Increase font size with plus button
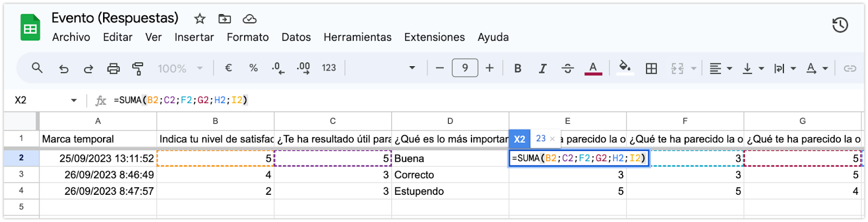The width and height of the screenshot is (868, 222). point(489,68)
